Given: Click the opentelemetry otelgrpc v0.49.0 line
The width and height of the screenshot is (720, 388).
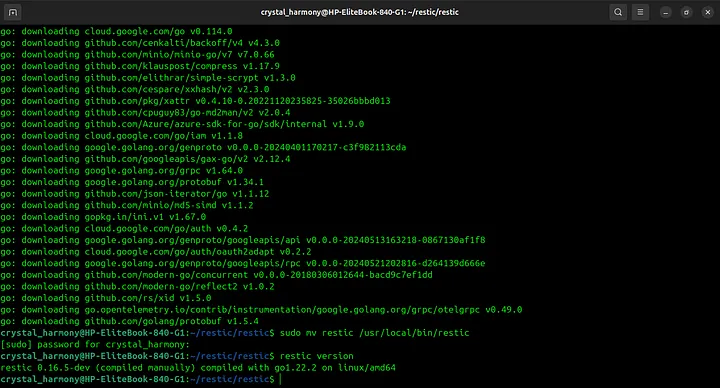Looking at the screenshot, I should tap(261, 309).
